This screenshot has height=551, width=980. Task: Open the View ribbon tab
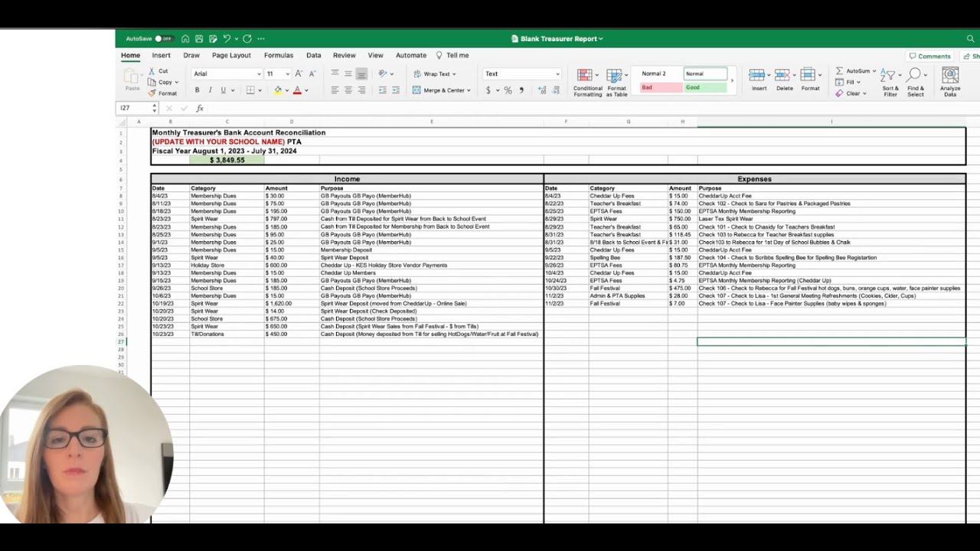point(375,55)
